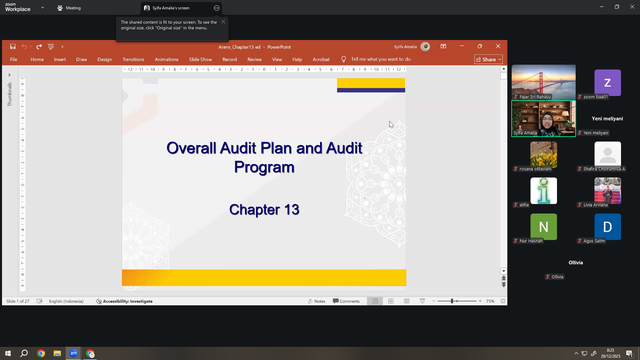The height and width of the screenshot is (360, 640).
Task: Open the Slide Show tab
Action: [200, 60]
